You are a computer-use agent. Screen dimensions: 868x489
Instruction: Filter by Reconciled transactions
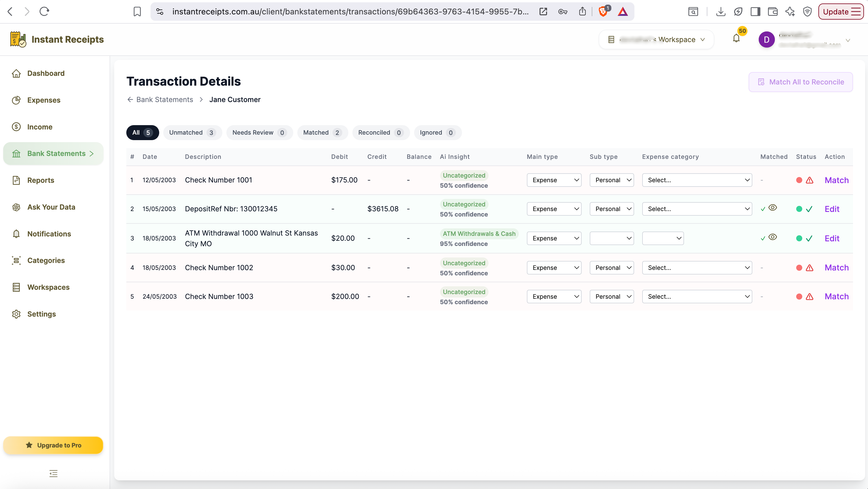point(381,132)
